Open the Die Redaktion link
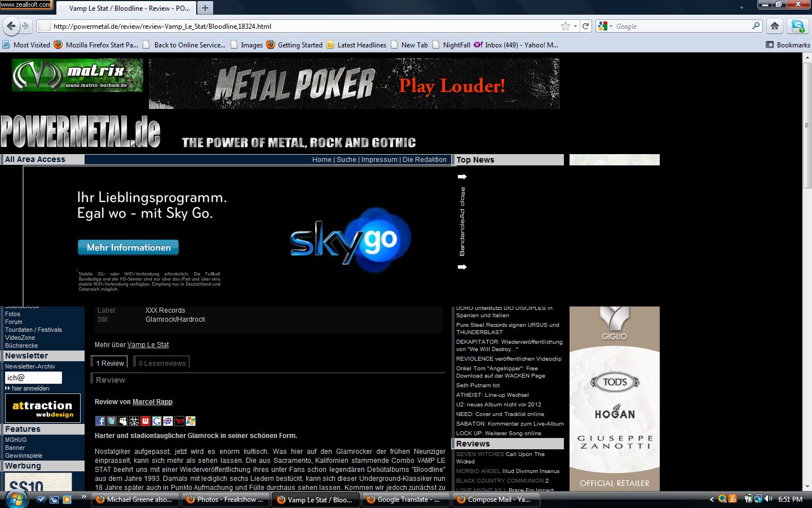The height and width of the screenshot is (508, 812). pos(425,160)
